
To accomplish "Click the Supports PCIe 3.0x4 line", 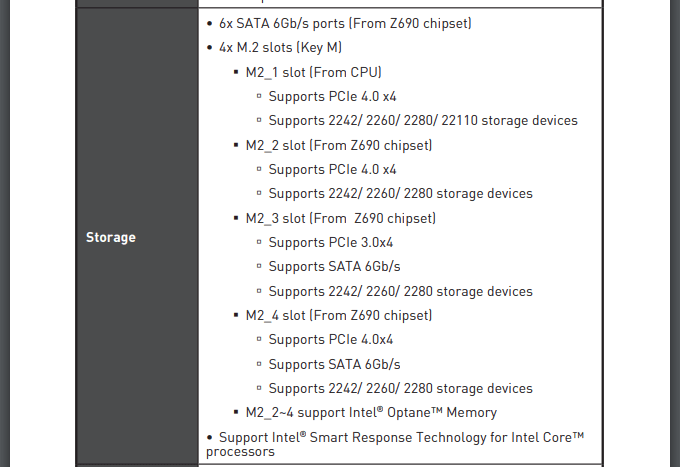I will (x=330, y=242).
